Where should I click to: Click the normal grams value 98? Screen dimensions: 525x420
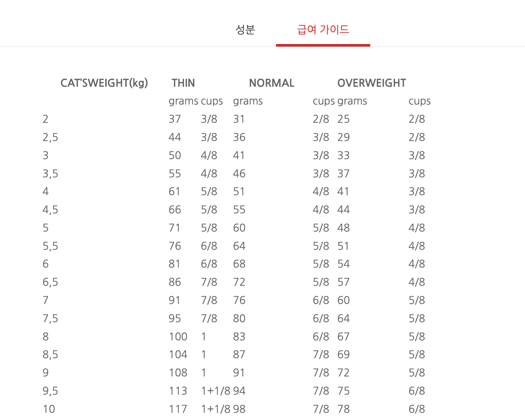click(239, 409)
